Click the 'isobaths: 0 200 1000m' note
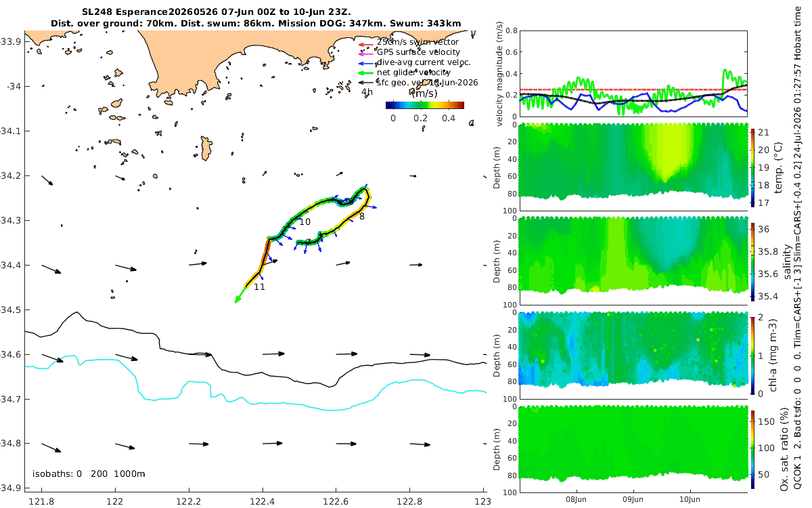The image size is (812, 508). (89, 473)
